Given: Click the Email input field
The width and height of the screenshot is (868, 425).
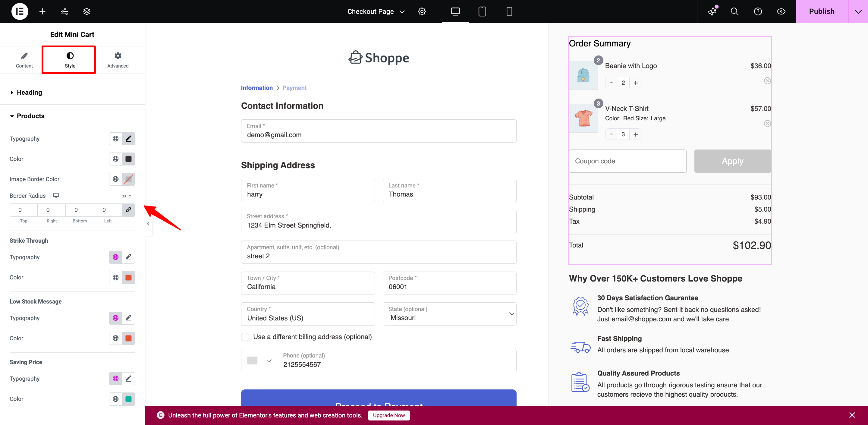Looking at the screenshot, I should click(x=379, y=131).
